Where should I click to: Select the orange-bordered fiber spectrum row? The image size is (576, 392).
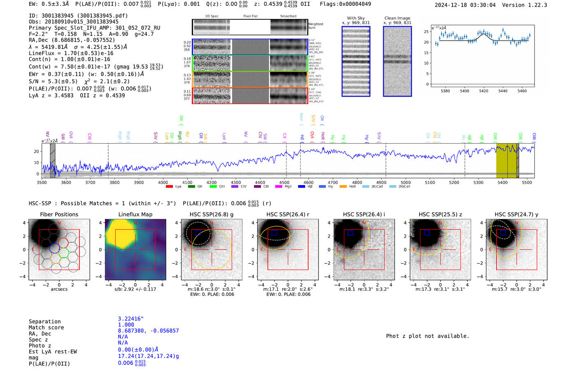(x=250, y=79)
